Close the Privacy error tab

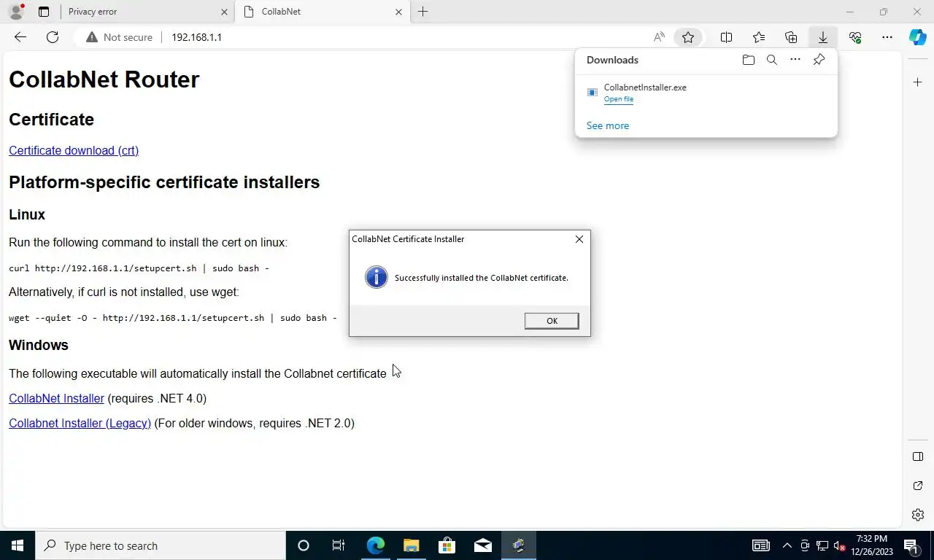[x=224, y=12]
